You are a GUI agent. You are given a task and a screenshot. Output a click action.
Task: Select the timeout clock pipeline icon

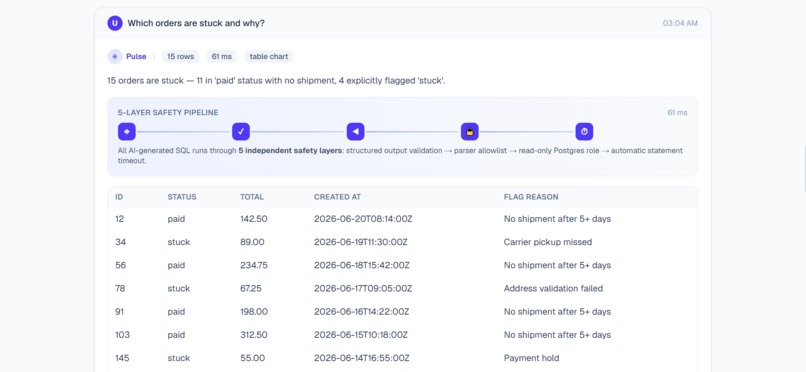click(584, 132)
